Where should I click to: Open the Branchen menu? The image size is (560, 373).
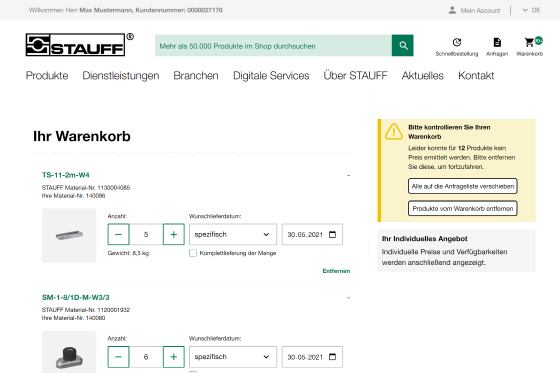click(x=196, y=76)
